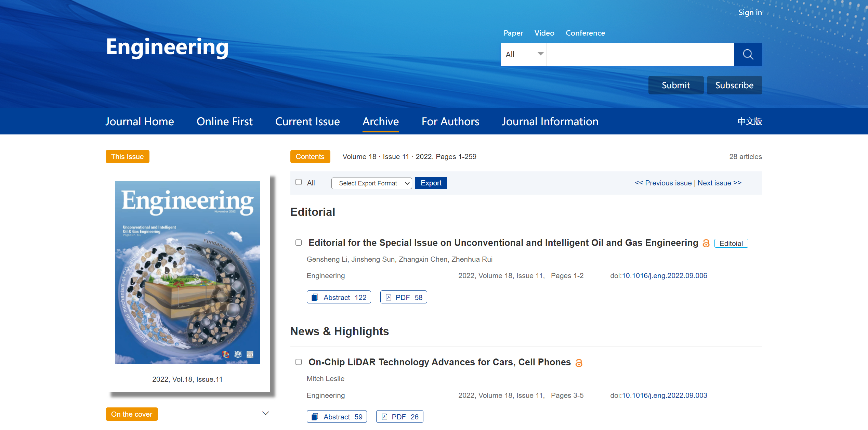Go to the Previous issue link
This screenshot has width=868, height=430.
[x=663, y=183]
